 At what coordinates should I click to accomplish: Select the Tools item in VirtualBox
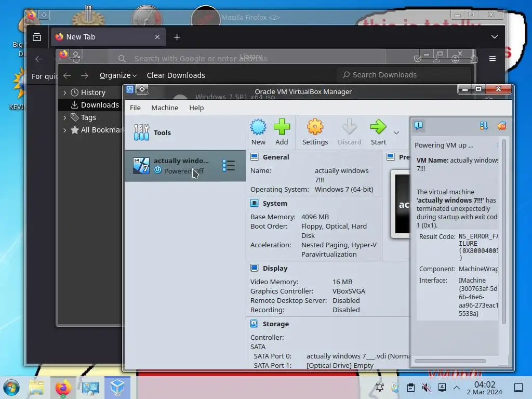pyautogui.click(x=185, y=132)
